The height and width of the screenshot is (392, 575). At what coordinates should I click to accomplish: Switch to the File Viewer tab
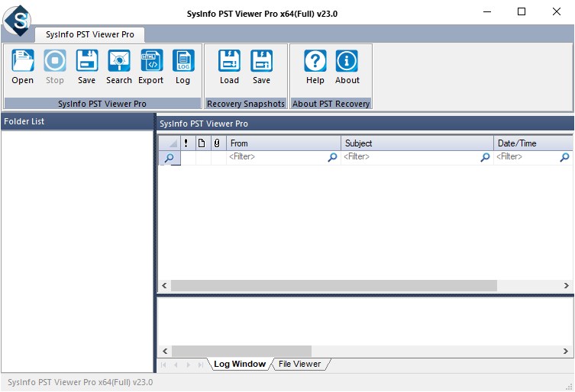299,364
